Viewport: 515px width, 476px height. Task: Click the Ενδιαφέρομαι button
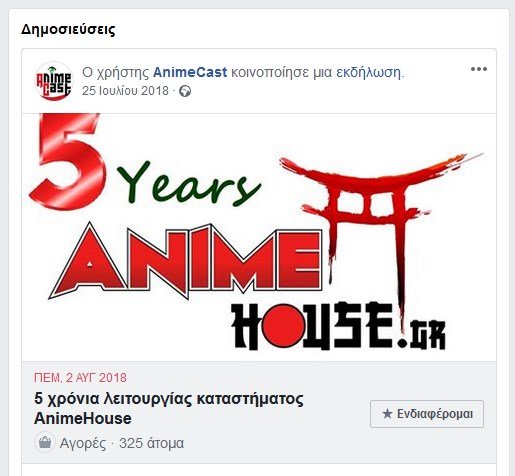pyautogui.click(x=427, y=414)
